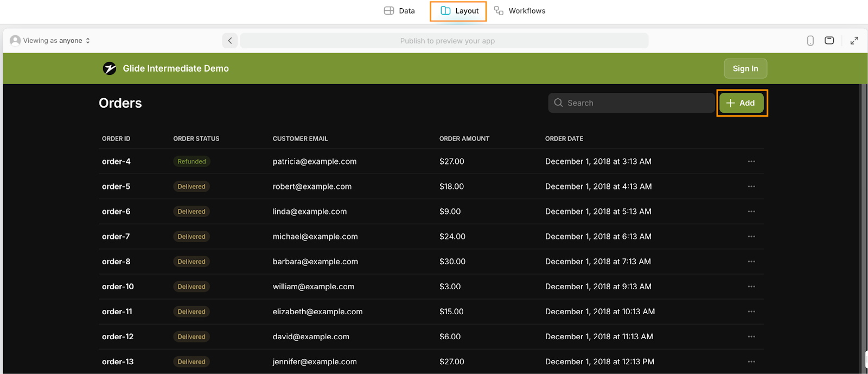Click the ORDER DATE column header
This screenshot has height=374, width=868.
coord(564,139)
